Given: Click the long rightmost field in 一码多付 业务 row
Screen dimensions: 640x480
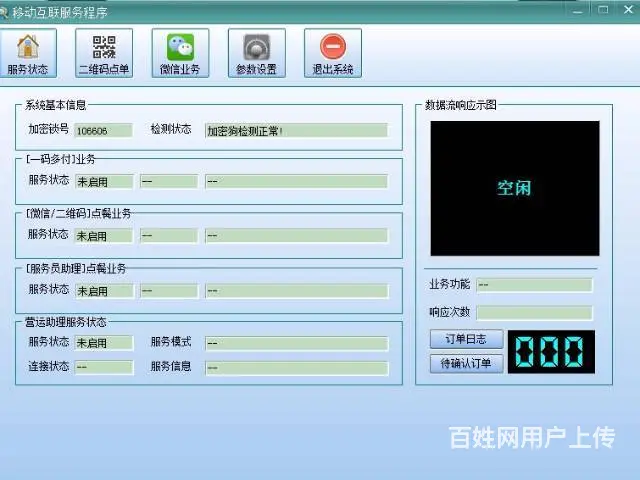Looking at the screenshot, I should [x=296, y=182].
